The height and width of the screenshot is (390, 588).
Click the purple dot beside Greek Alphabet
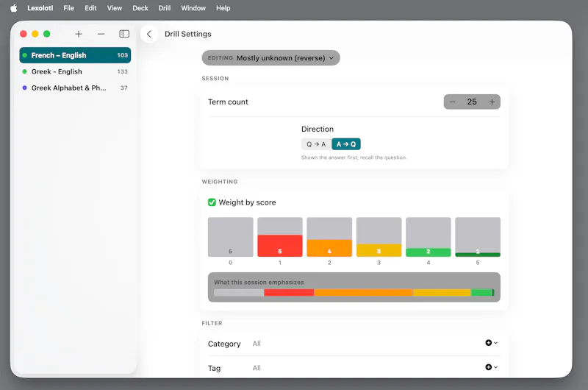pos(24,88)
